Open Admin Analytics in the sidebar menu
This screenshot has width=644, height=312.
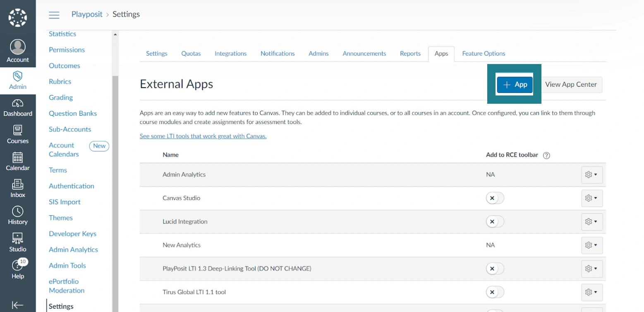tap(73, 250)
